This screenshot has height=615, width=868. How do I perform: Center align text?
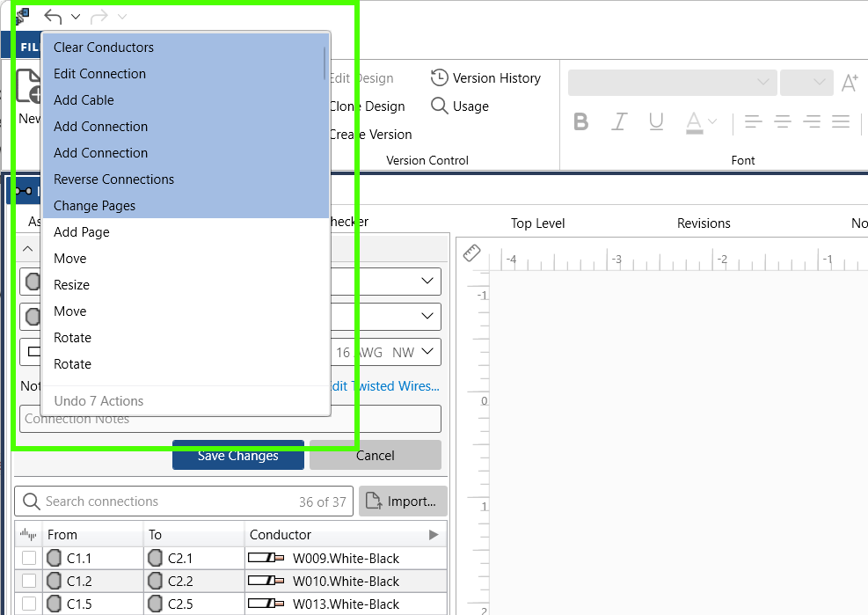pyautogui.click(x=783, y=121)
